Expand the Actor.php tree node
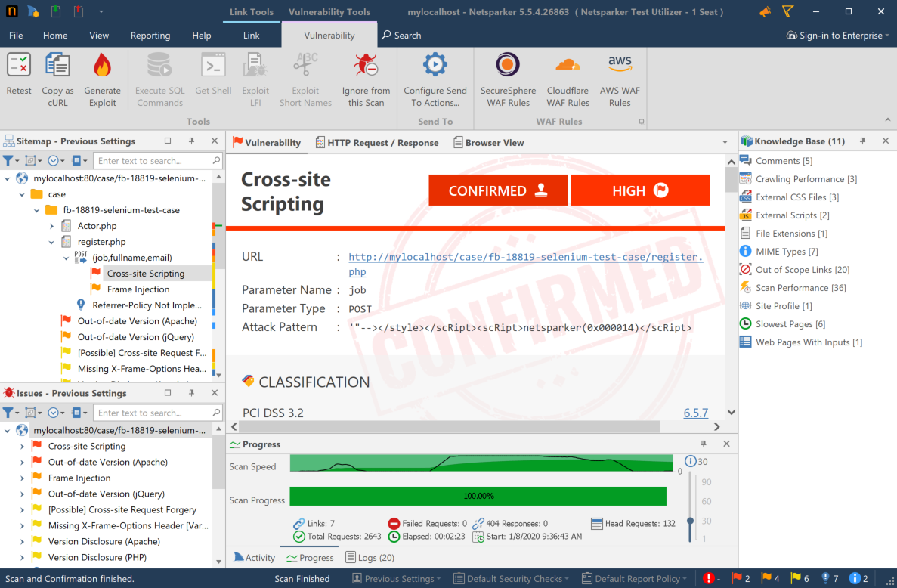The image size is (897, 588). pyautogui.click(x=52, y=225)
